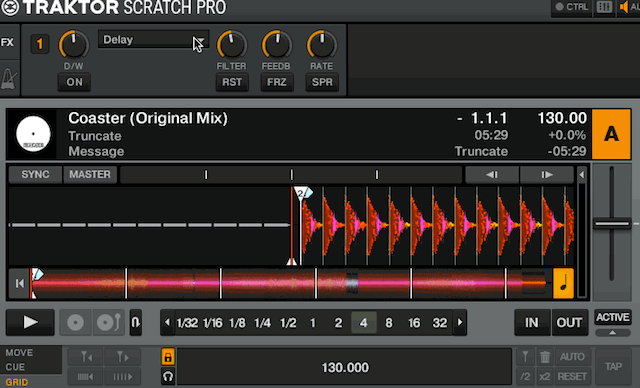Open the Delay effect dropdown
This screenshot has width=640, height=388.
[153, 40]
